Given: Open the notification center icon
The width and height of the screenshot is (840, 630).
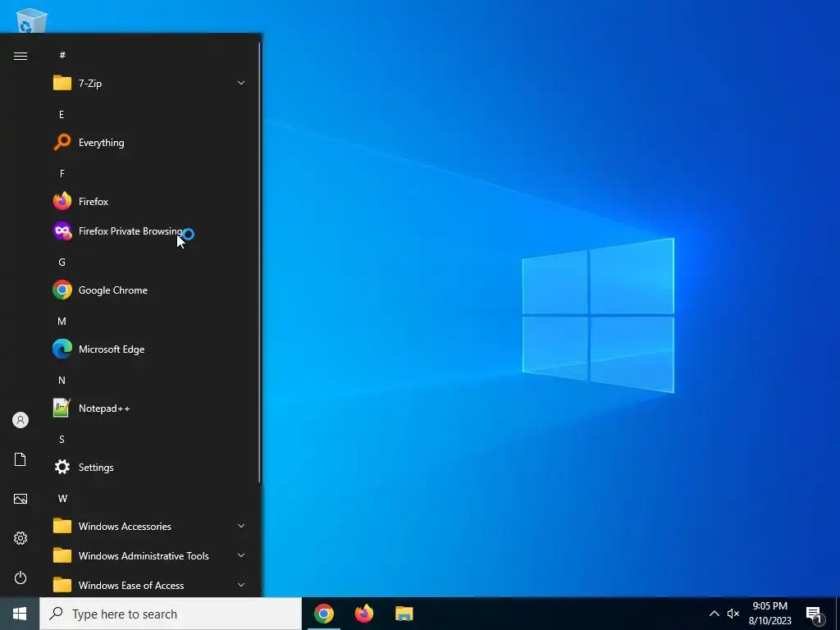Looking at the screenshot, I should 815,614.
